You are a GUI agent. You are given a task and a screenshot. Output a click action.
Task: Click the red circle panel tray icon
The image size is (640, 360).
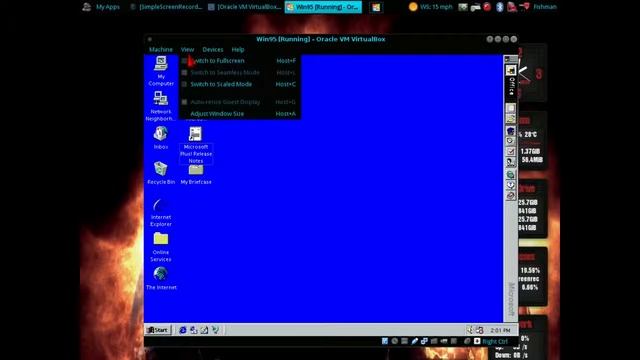[487, 7]
